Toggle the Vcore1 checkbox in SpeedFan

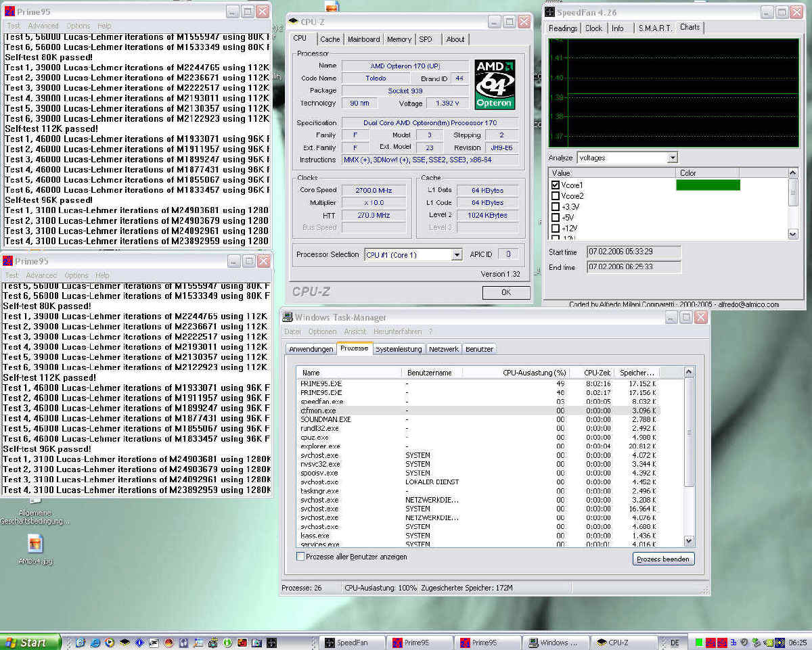556,185
